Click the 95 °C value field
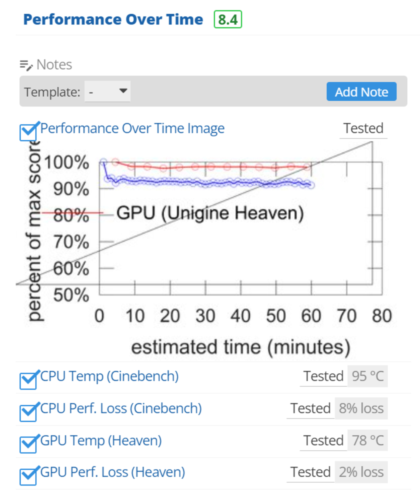 tap(367, 376)
